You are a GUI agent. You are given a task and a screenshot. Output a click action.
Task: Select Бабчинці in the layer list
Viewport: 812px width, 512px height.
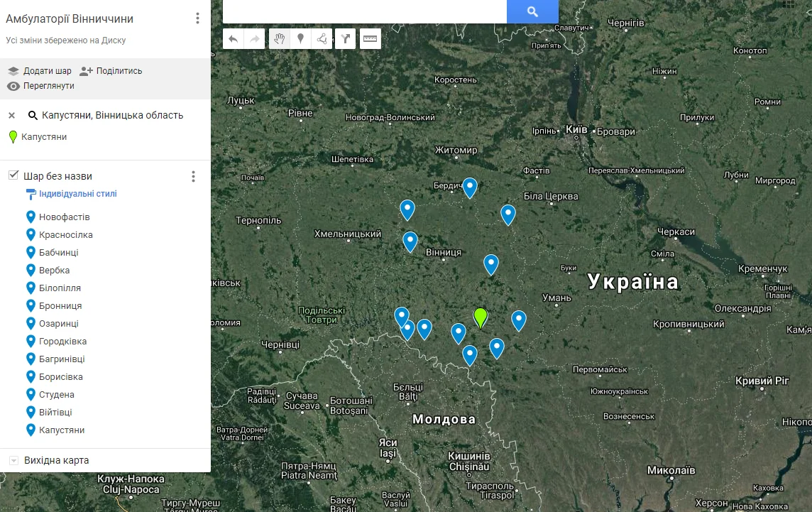point(58,252)
